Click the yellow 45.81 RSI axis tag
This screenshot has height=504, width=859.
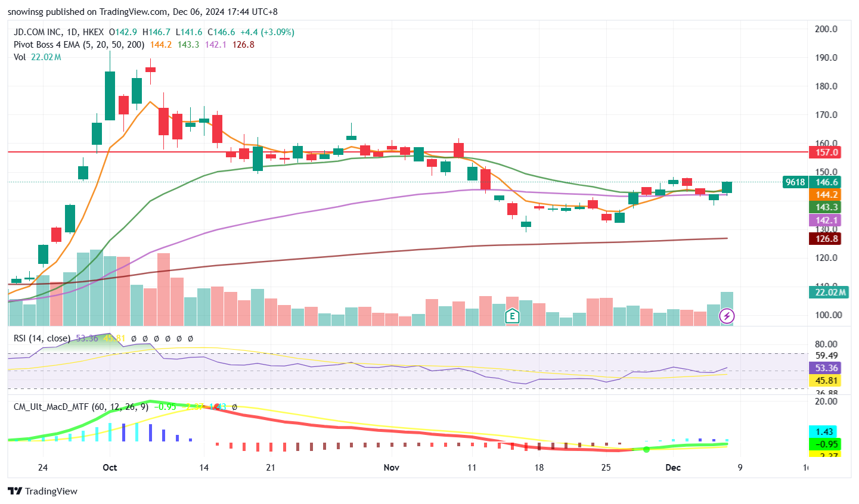pyautogui.click(x=825, y=381)
